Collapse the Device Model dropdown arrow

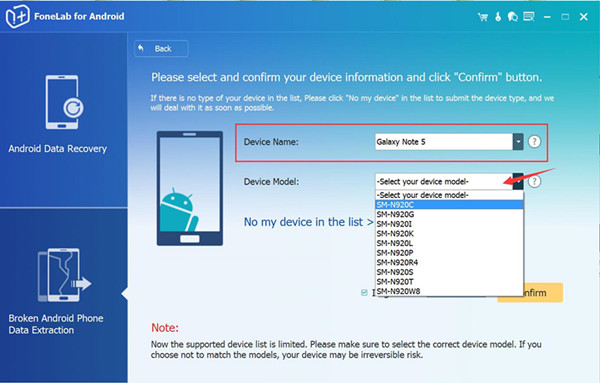coord(518,181)
